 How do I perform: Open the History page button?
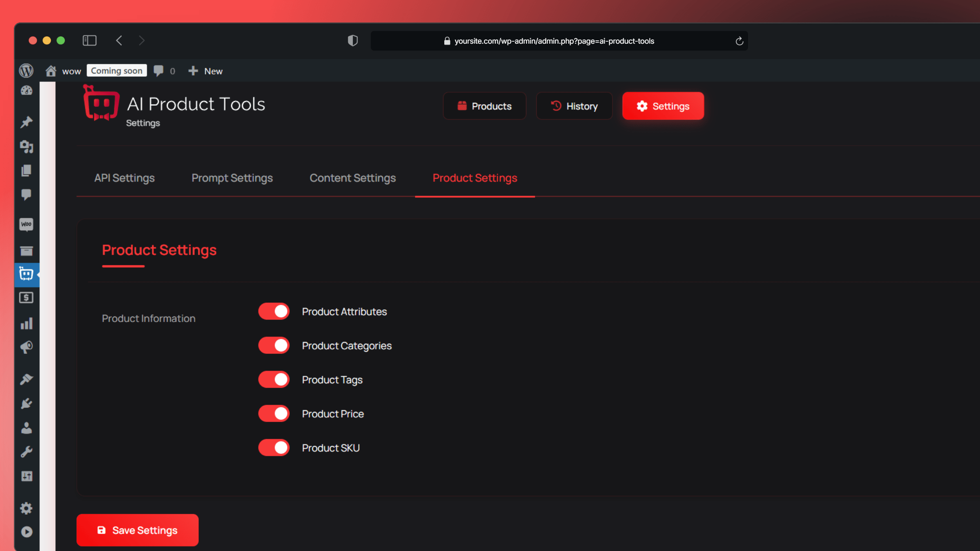pyautogui.click(x=574, y=106)
